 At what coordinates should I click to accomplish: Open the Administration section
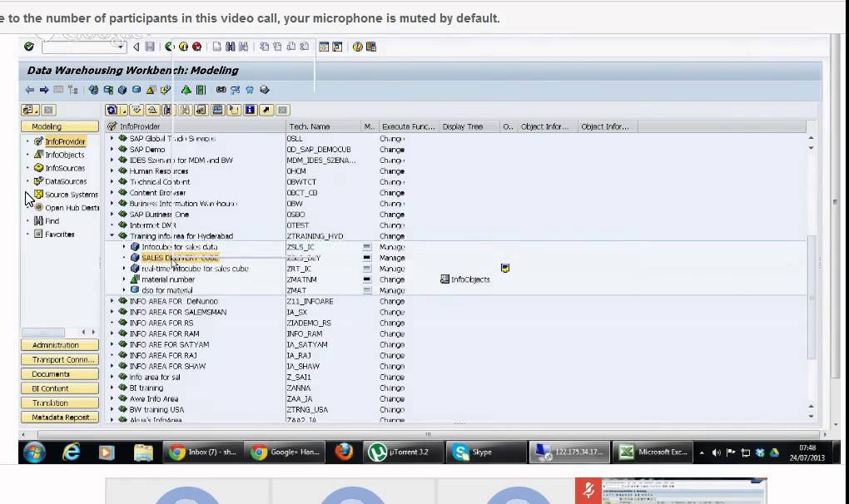tap(60, 345)
